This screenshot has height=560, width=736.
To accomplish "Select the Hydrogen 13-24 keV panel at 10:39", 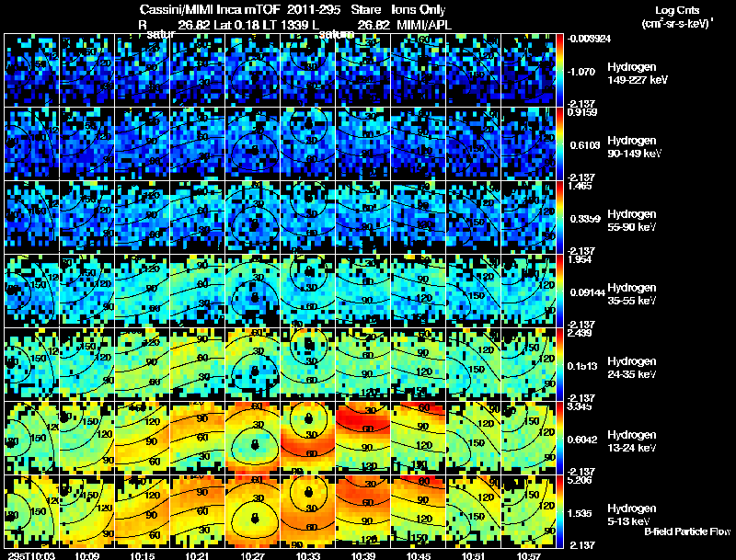I will click(363, 438).
